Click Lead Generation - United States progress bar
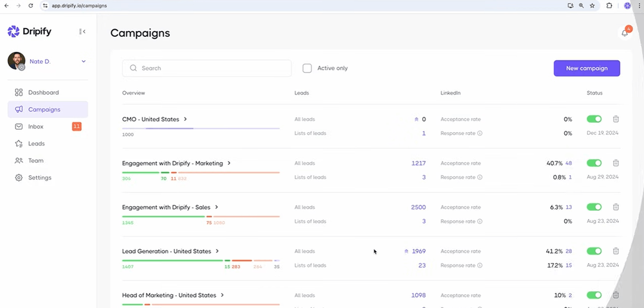The image size is (644, 308). click(201, 260)
